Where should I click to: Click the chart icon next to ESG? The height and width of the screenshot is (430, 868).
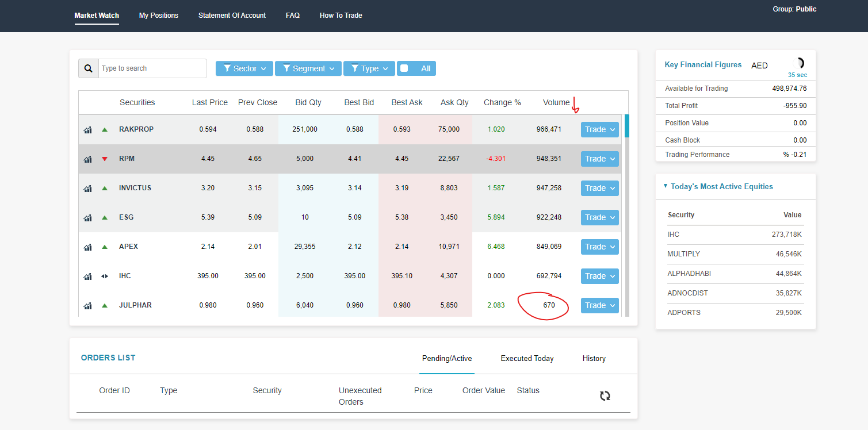(x=87, y=217)
